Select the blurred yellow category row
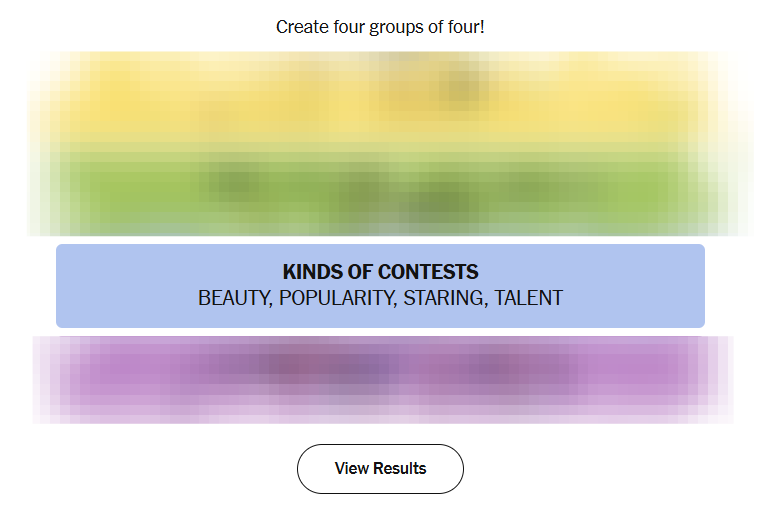Viewport: 768px width, 526px height. click(380, 100)
